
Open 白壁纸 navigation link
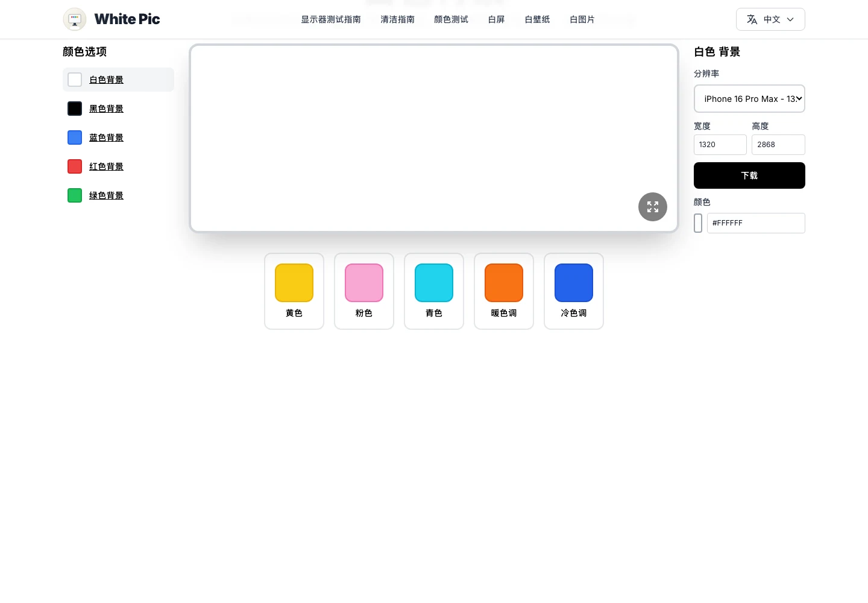click(x=537, y=19)
